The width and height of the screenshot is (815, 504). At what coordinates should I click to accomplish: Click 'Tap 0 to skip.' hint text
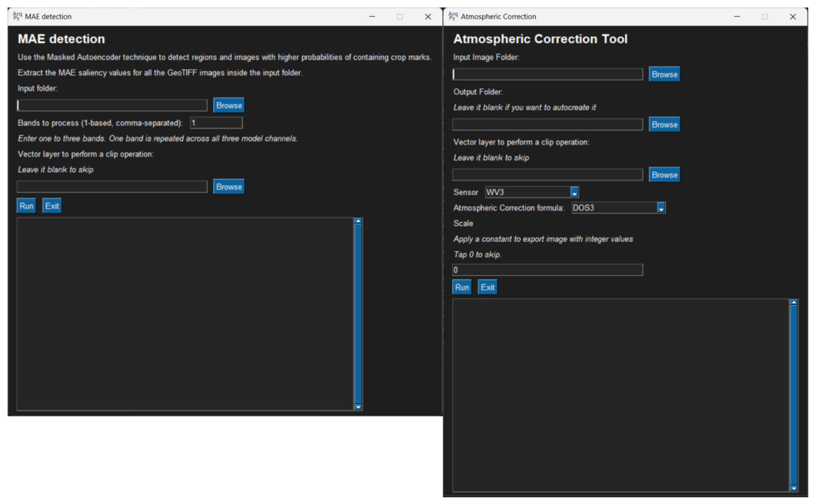477,254
